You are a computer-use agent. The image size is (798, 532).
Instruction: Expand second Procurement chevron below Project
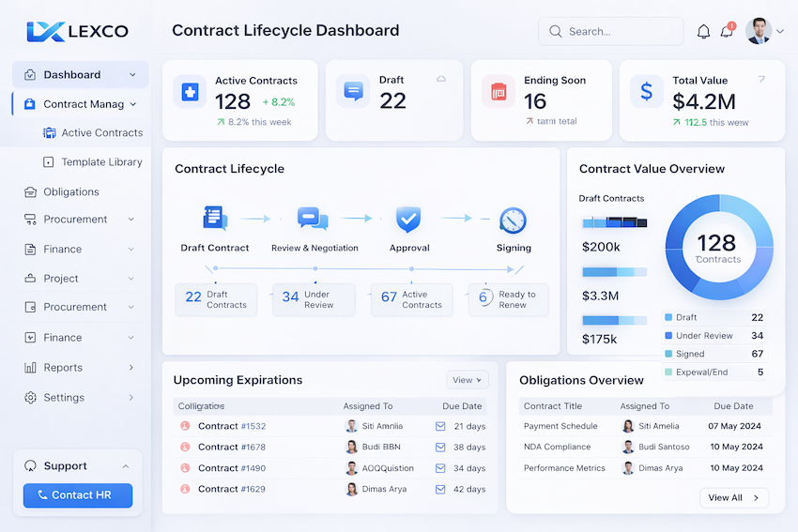[131, 307]
